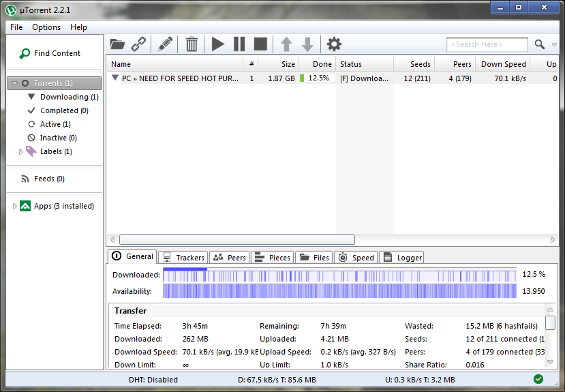Click the green Apps icon
This screenshot has height=392, width=565.
[25, 206]
